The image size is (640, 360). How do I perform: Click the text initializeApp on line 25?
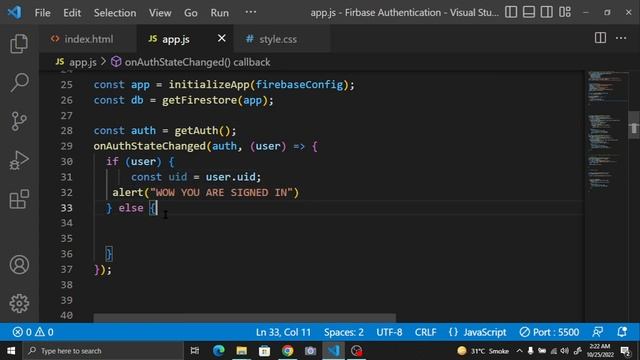click(x=209, y=84)
